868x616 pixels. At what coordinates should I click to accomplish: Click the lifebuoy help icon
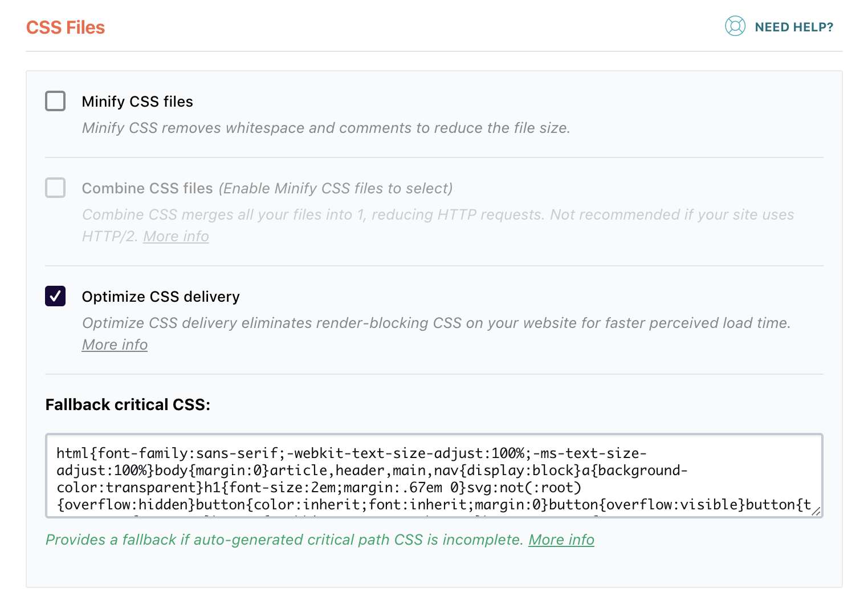click(735, 26)
